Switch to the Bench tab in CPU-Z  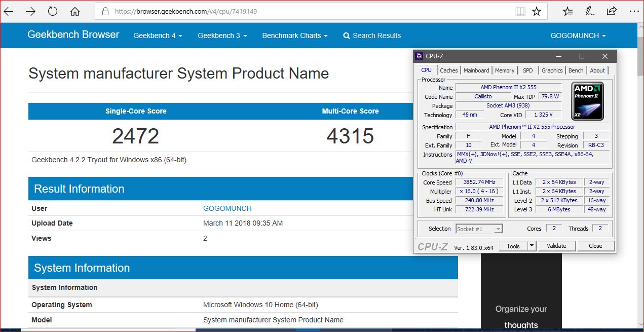(x=576, y=70)
